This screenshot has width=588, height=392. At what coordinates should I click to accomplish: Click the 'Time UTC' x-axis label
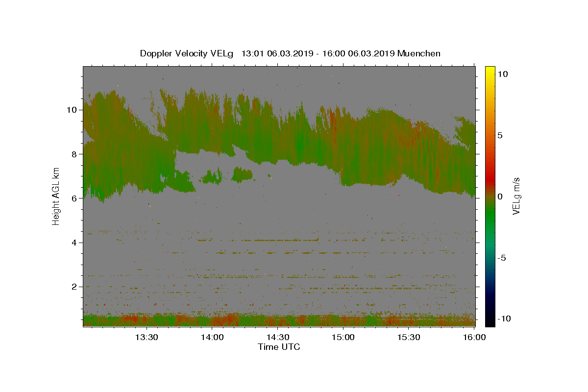279,347
